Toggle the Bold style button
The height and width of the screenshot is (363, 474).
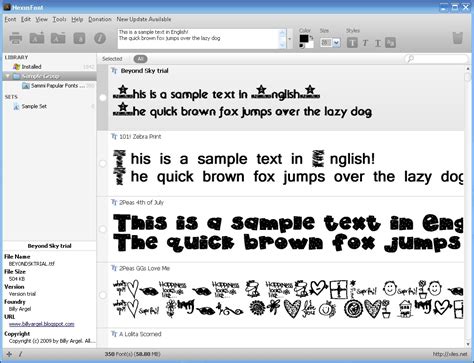tap(352, 43)
